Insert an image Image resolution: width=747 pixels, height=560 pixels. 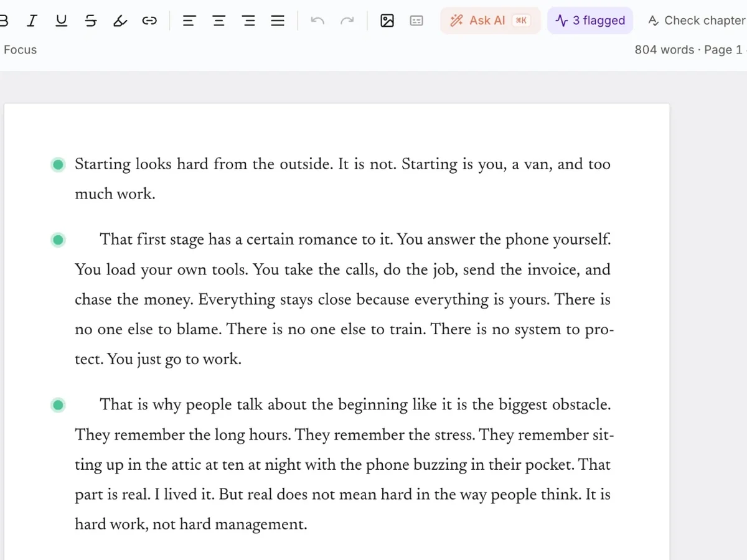click(387, 21)
